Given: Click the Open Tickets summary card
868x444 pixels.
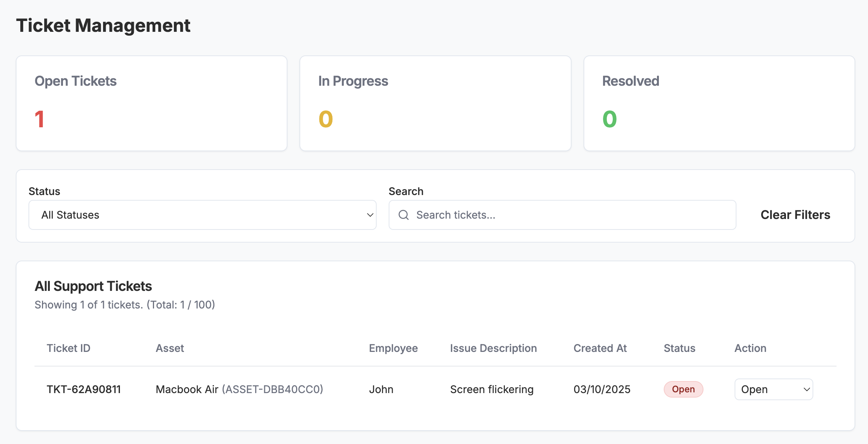Looking at the screenshot, I should coord(151,103).
